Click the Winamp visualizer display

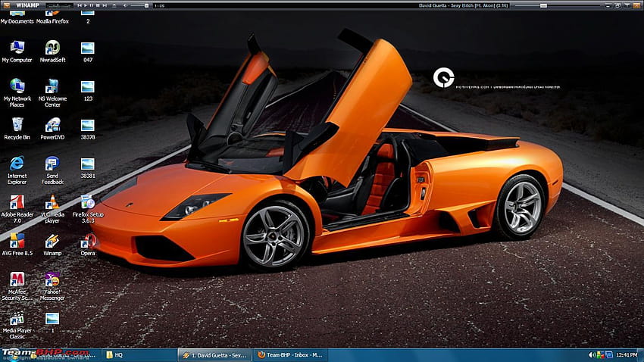point(59,6)
